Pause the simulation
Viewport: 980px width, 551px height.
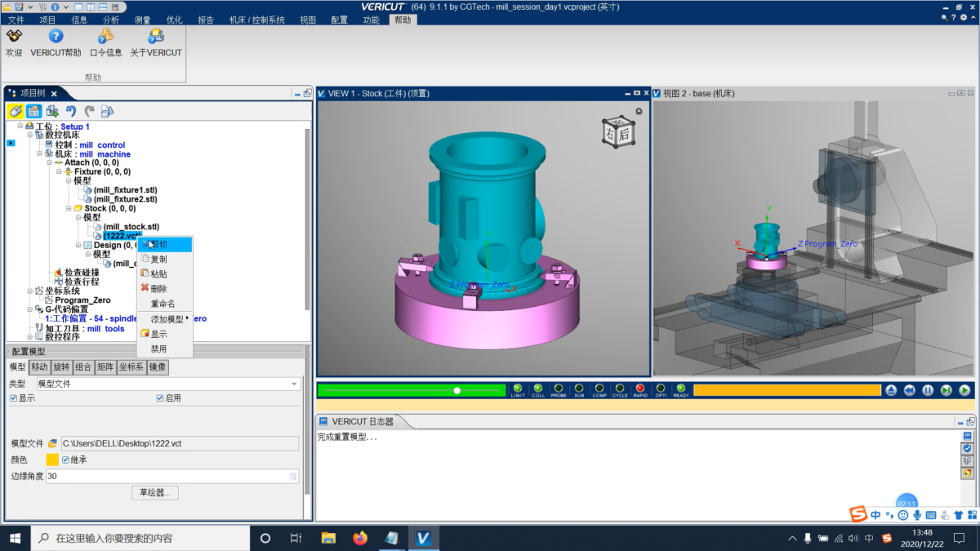click(928, 390)
